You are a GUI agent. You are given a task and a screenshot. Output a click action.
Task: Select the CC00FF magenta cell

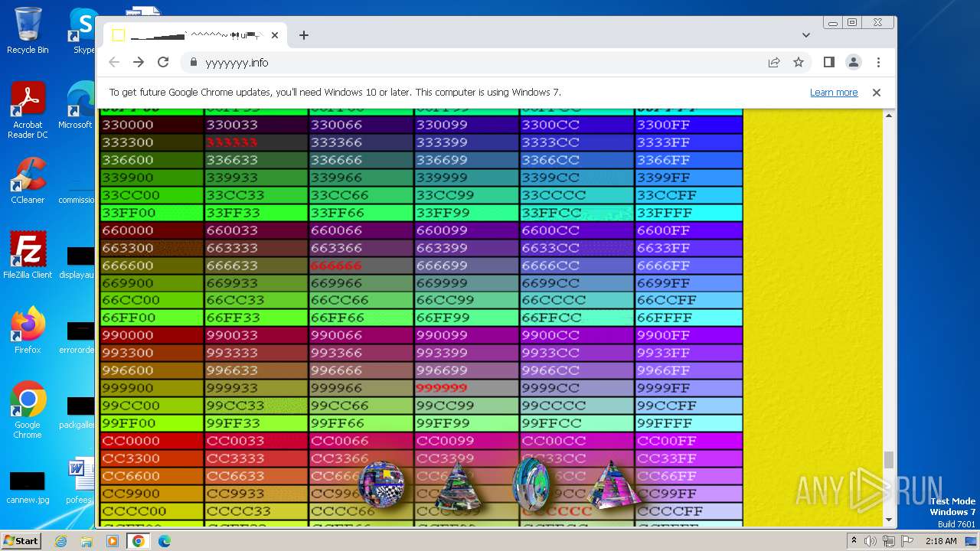[689, 441]
